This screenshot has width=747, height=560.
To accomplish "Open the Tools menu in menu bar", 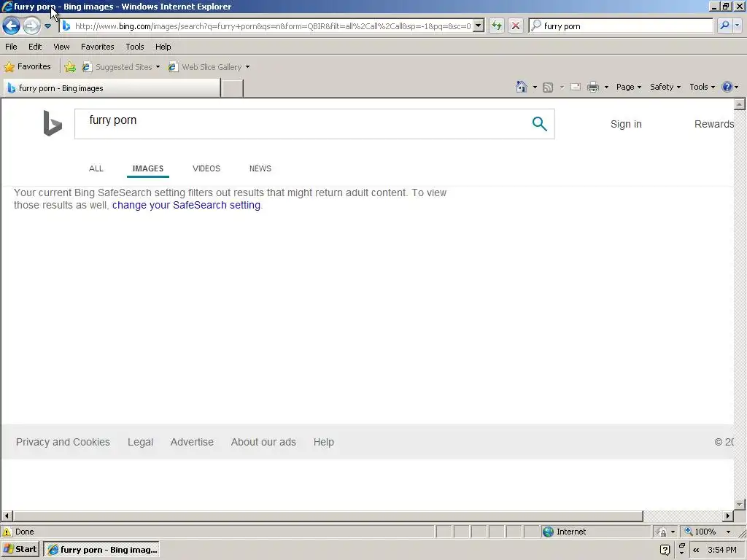I will pyautogui.click(x=135, y=47).
